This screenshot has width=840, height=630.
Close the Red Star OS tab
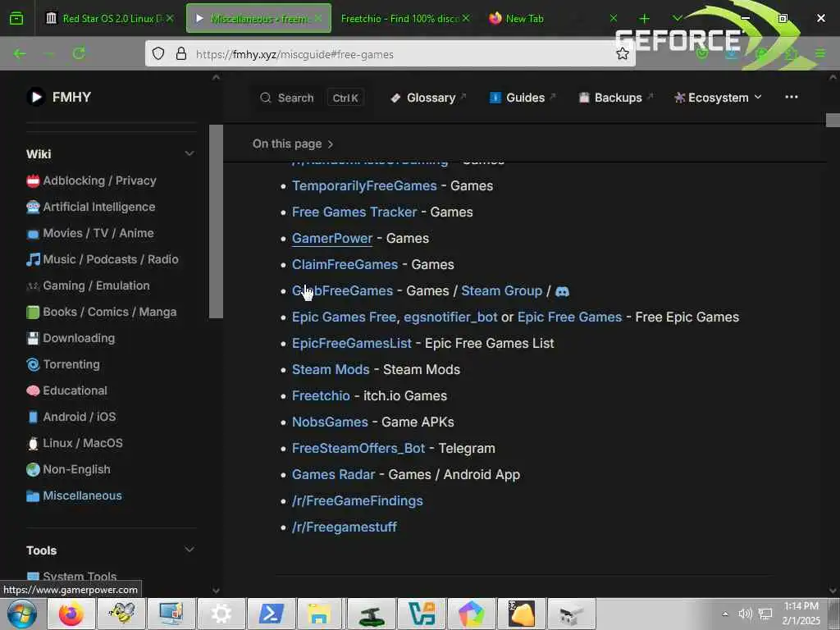pos(170,18)
